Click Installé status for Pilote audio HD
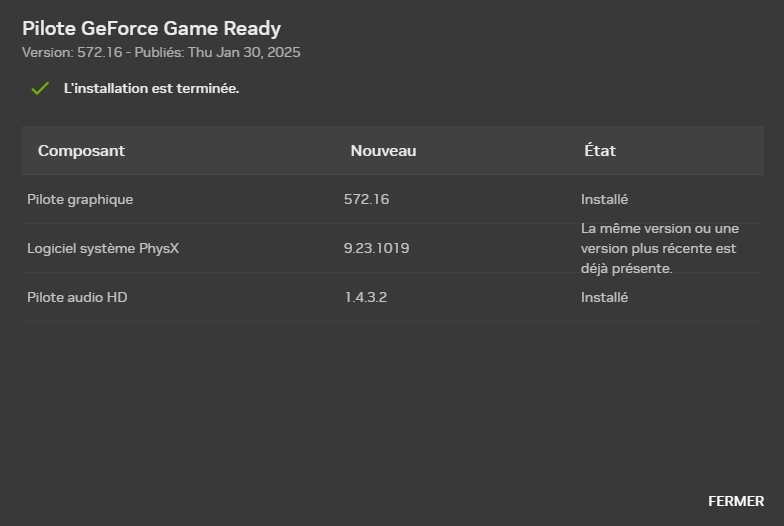 pos(604,297)
